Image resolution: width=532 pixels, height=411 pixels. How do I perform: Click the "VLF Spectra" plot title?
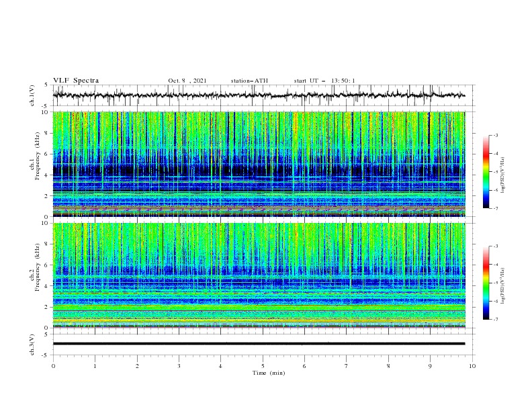pyautogui.click(x=76, y=81)
